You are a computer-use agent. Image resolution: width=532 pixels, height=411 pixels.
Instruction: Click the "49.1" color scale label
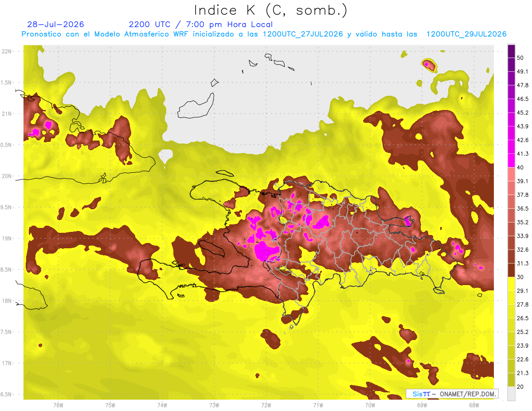coord(523,71)
